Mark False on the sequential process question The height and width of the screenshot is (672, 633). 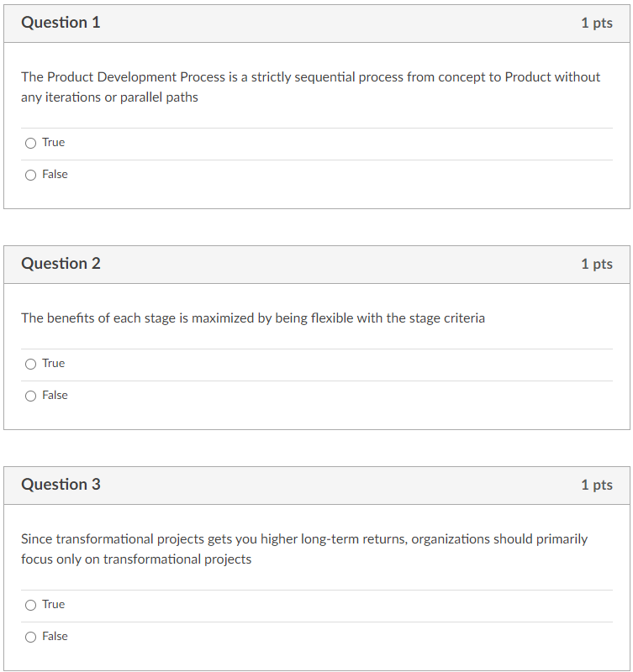[x=30, y=175]
